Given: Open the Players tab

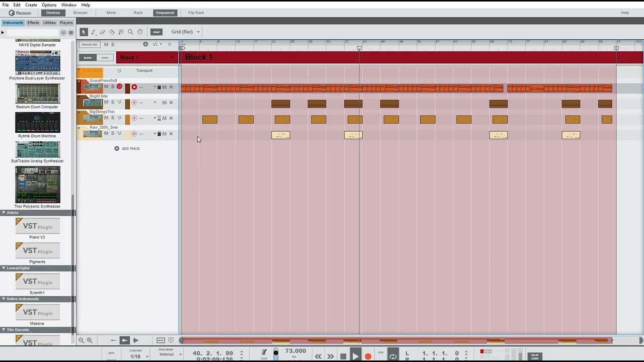Looking at the screenshot, I should tap(66, 23).
